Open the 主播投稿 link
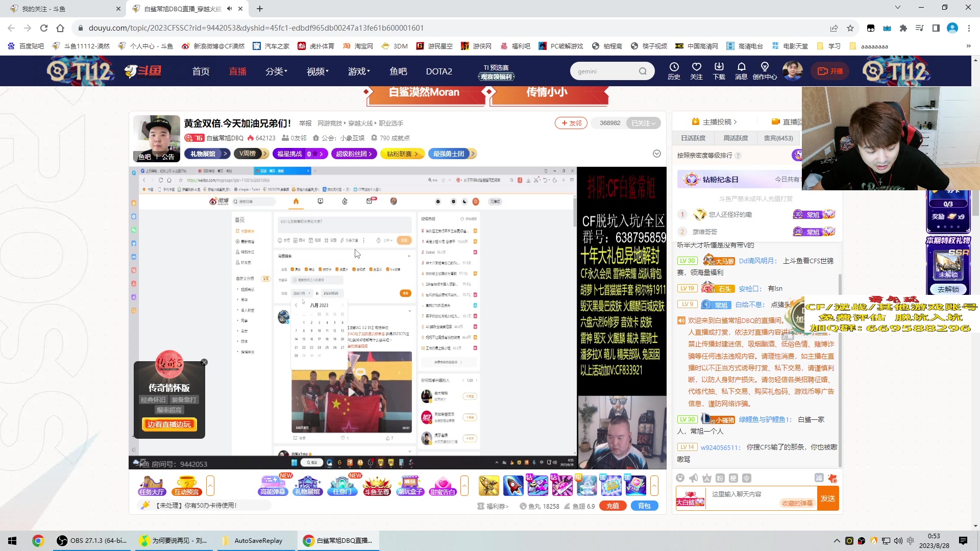Screen dimensions: 980x551 714,122
